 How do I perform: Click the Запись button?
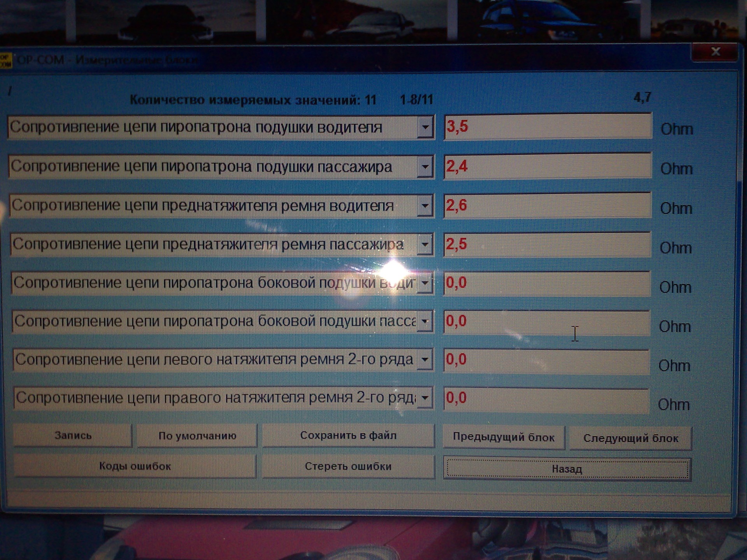point(73,436)
